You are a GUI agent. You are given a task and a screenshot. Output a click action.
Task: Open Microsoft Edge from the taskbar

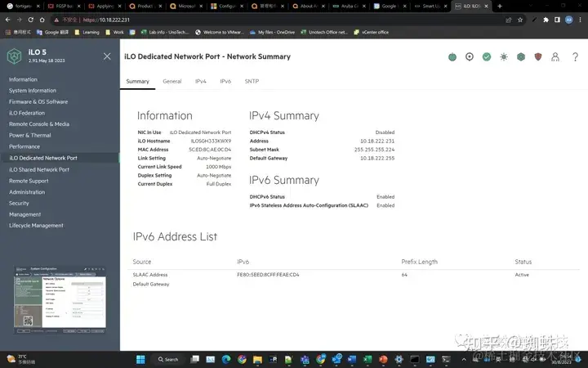click(x=225, y=359)
